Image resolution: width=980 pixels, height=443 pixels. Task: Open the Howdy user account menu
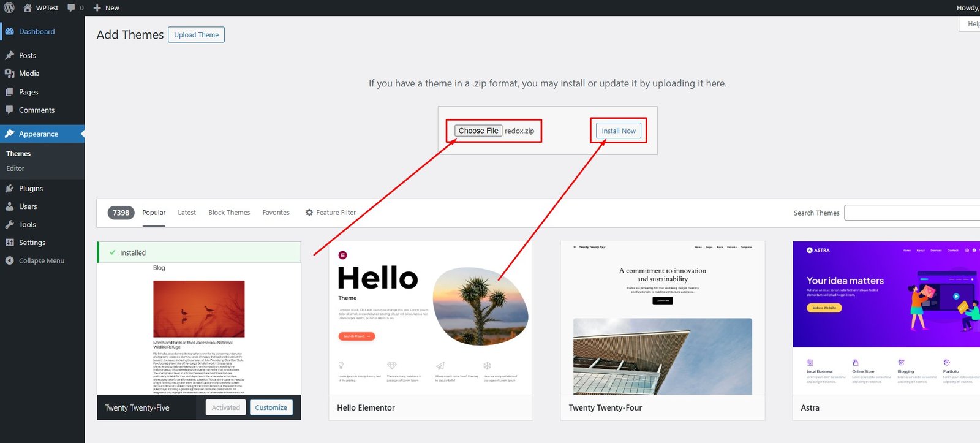(x=968, y=8)
